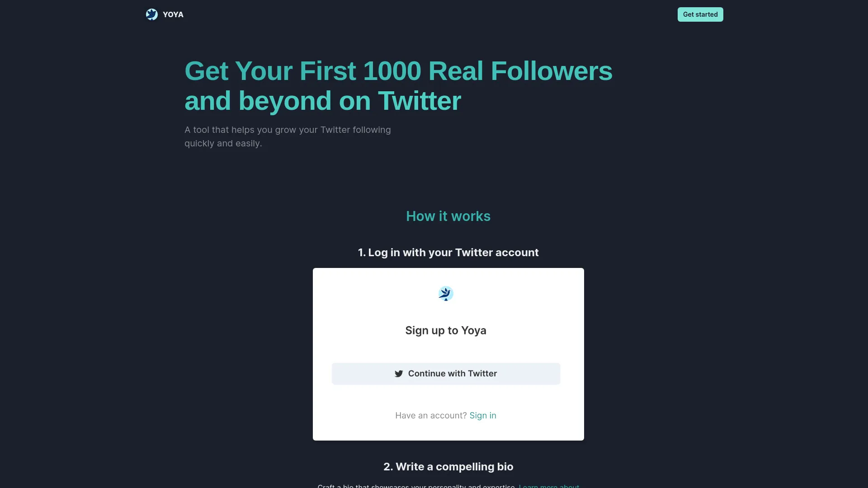Click the subtitle about growing your Twitter following
This screenshot has height=488, width=868.
coord(288,136)
